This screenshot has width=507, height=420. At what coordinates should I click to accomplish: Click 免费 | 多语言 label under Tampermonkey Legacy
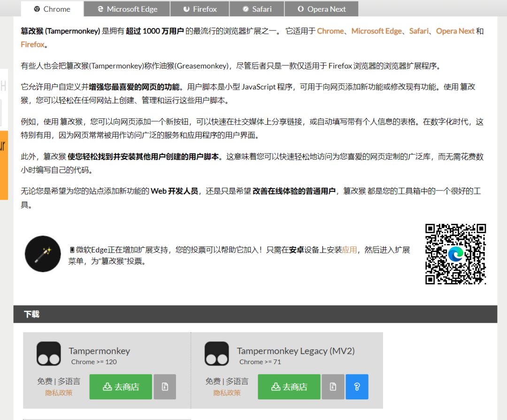(227, 382)
